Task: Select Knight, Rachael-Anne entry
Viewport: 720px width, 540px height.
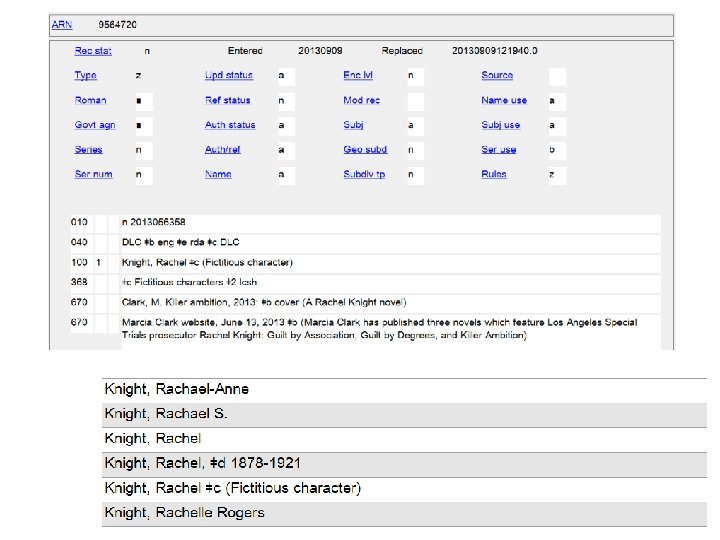Action: tap(177, 389)
